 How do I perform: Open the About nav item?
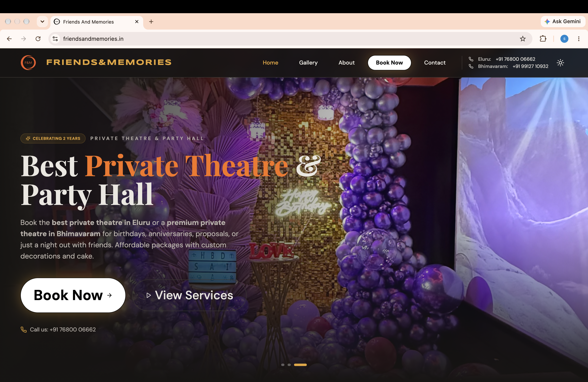[346, 63]
